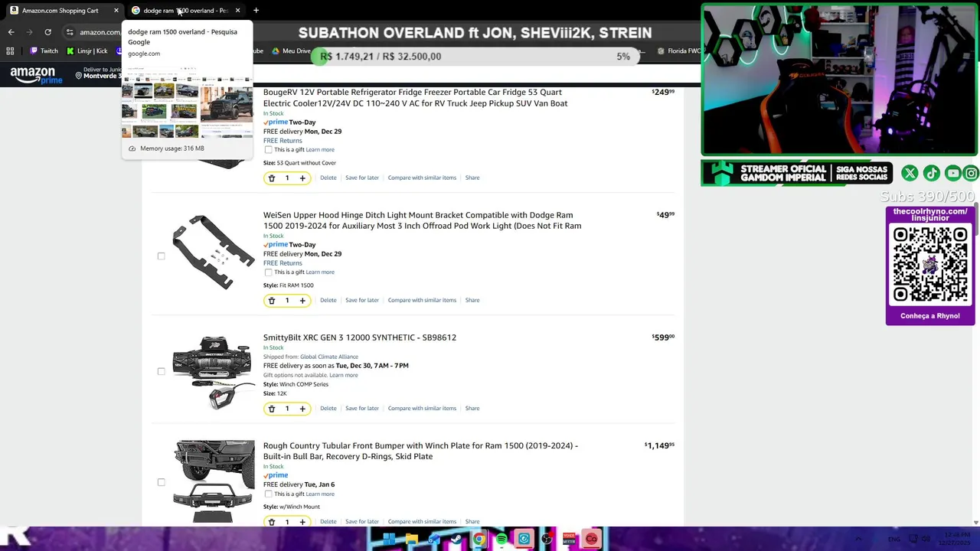Close the Amazon.com Shopping Cart tab
The width and height of the screenshot is (980, 551).
tap(116, 11)
